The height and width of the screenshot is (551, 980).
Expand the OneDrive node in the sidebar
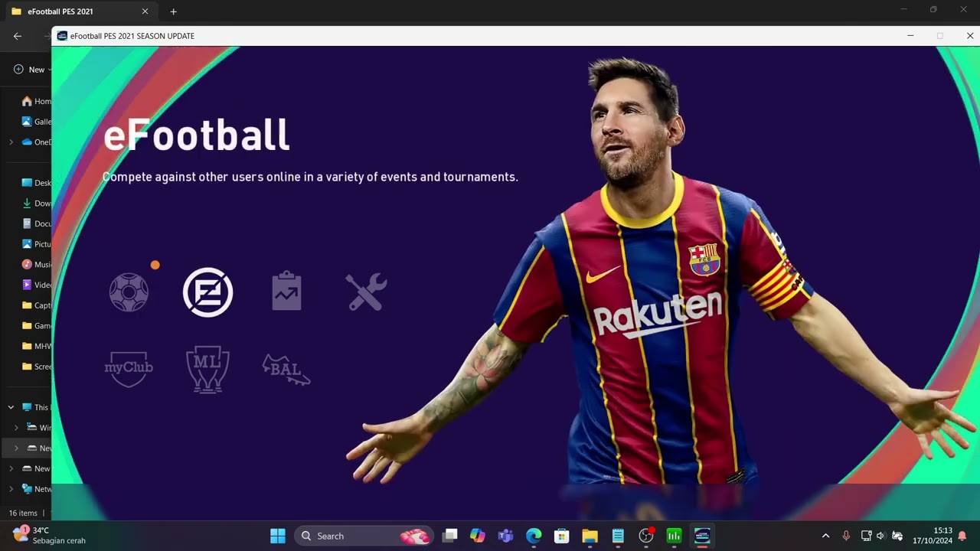pyautogui.click(x=11, y=142)
